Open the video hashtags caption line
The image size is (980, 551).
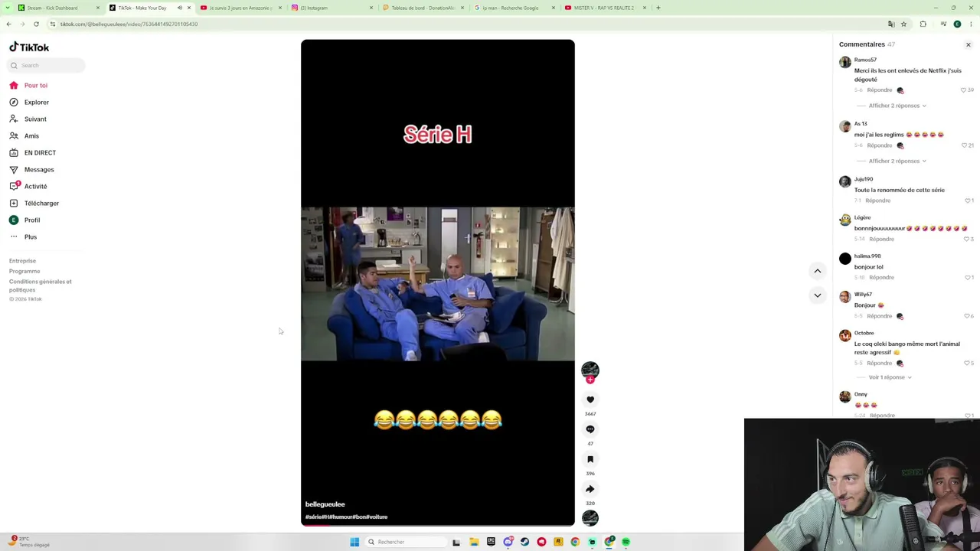pyautogui.click(x=347, y=517)
